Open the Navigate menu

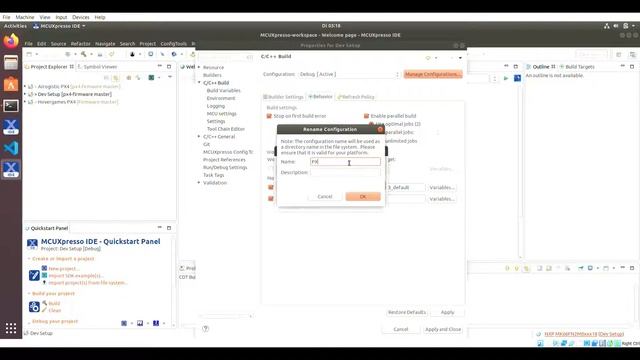(x=105, y=44)
